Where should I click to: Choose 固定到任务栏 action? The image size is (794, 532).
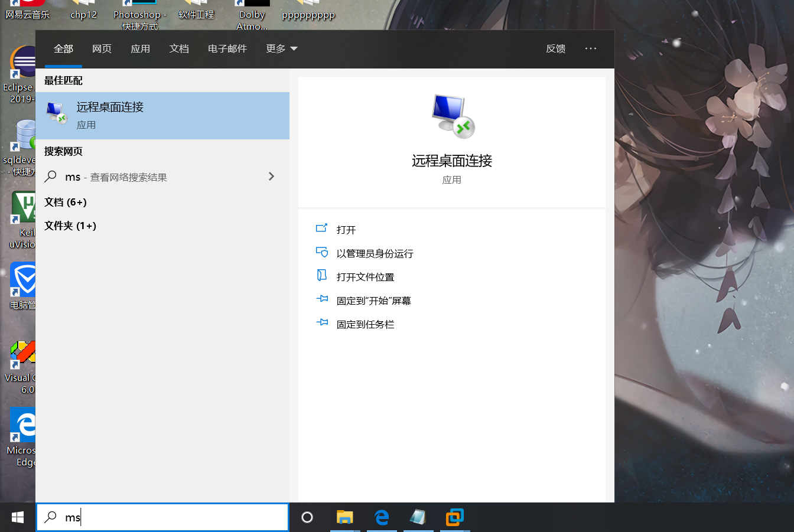(365, 324)
